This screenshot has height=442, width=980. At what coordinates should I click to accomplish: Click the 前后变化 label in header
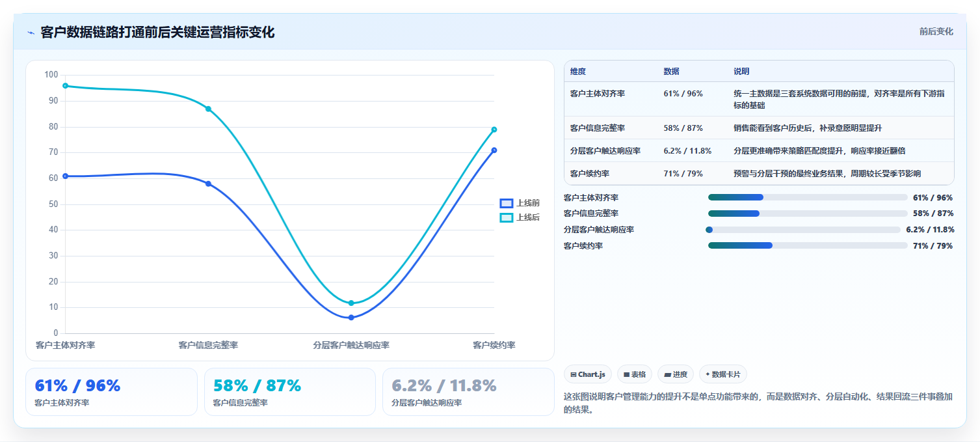coord(936,31)
